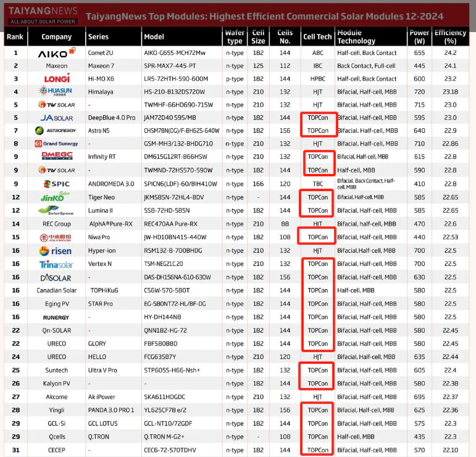
Task: Open the Trina Solar logo
Action: pos(57,264)
